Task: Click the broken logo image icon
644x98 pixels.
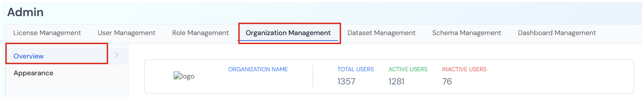Action: 177,75
